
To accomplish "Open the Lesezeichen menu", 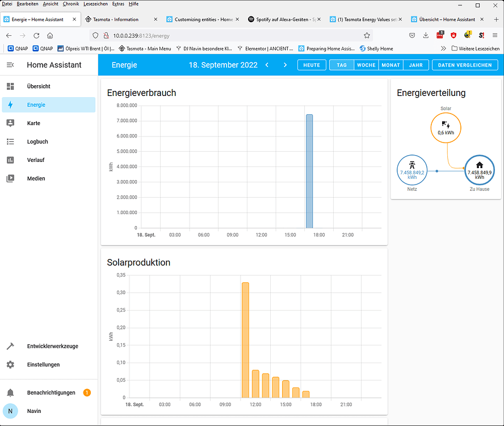I will (95, 4).
